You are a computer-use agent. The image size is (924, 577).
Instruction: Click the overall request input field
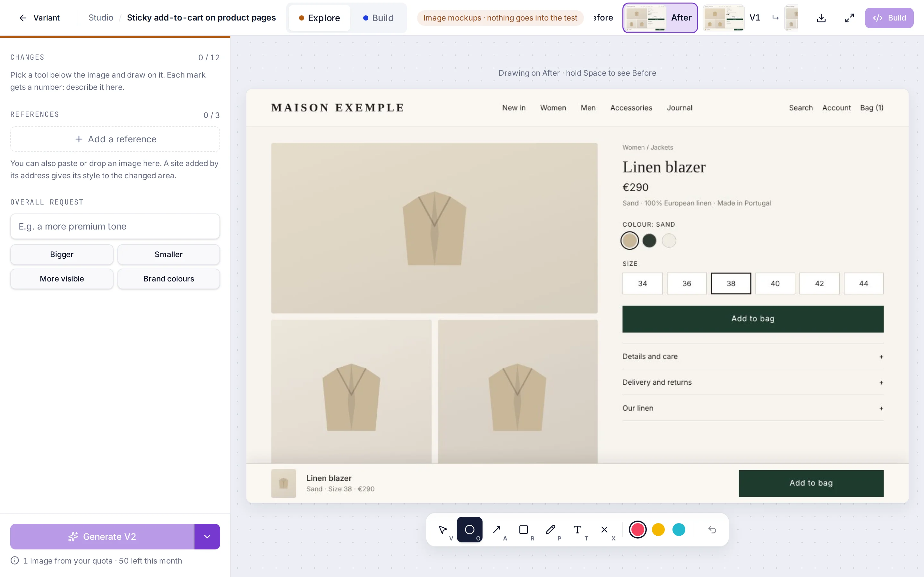(115, 226)
